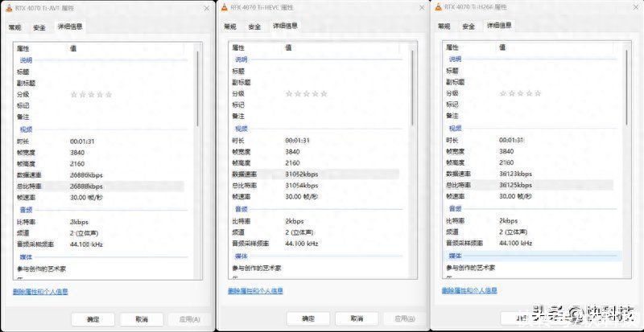This screenshot has width=644, height=332.
Task: Switch to 安全 tab in the H264 window
Action: [469, 26]
